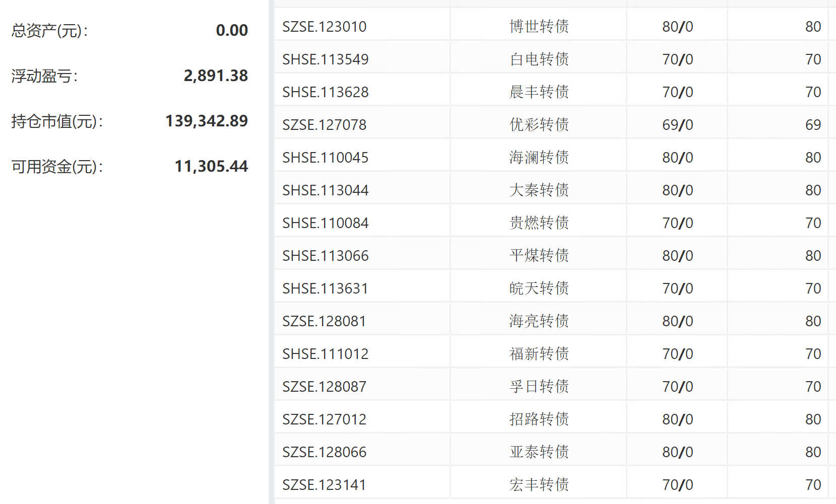Viewport: 836px width, 504px height.
Task: Select the SHSE.113066 row code
Action: [x=325, y=256]
